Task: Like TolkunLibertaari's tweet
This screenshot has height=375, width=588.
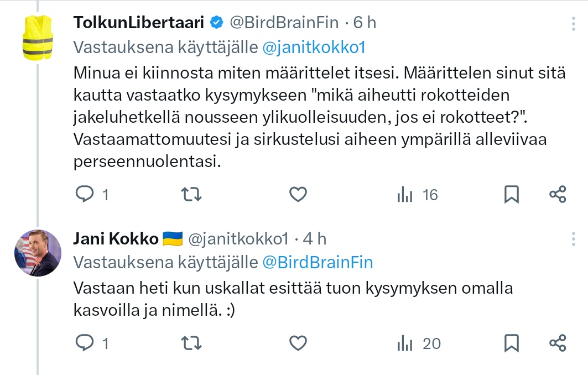Action: pos(298,194)
